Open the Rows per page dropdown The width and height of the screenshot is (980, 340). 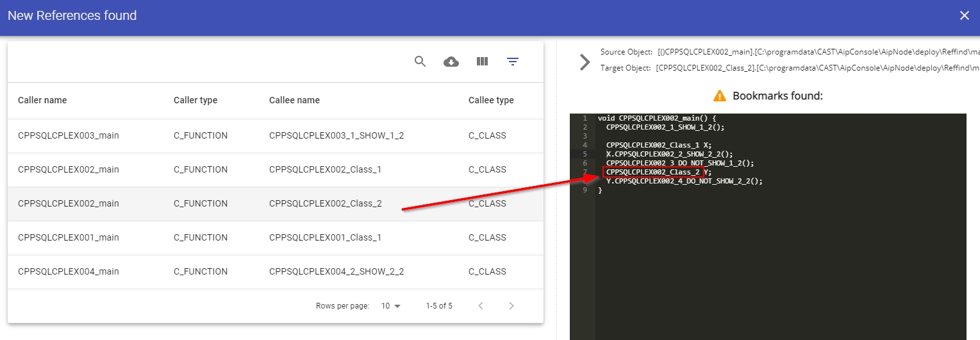(x=390, y=306)
